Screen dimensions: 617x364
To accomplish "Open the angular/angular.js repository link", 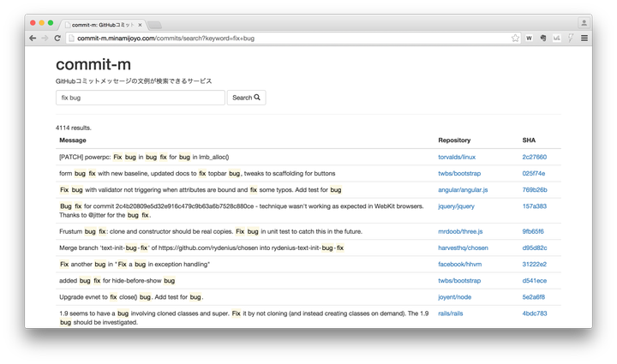I will 463,190.
